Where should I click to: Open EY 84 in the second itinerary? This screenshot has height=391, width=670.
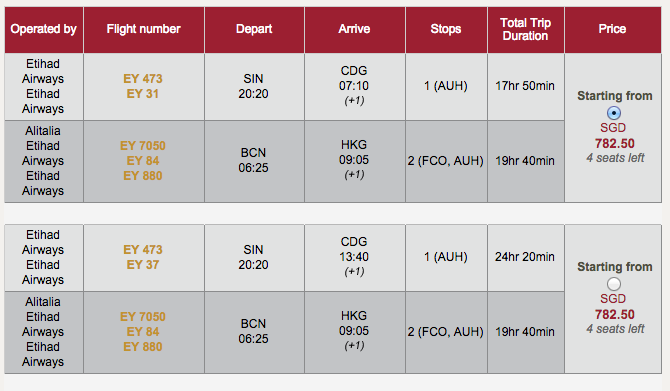[x=143, y=332]
